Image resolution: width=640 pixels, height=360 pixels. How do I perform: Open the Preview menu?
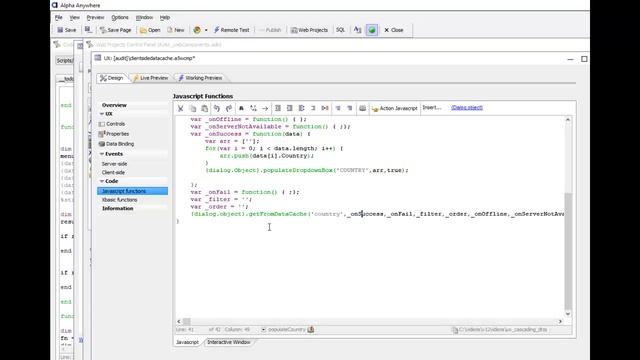pyautogui.click(x=95, y=18)
